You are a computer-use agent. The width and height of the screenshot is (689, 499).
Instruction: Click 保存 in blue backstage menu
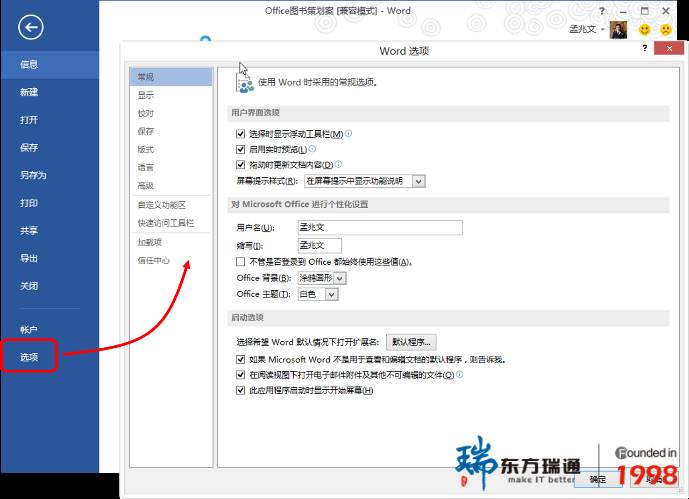[50, 148]
